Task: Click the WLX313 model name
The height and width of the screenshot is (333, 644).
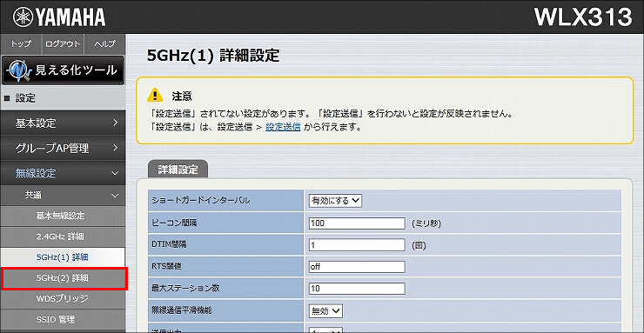Action: pos(583,17)
